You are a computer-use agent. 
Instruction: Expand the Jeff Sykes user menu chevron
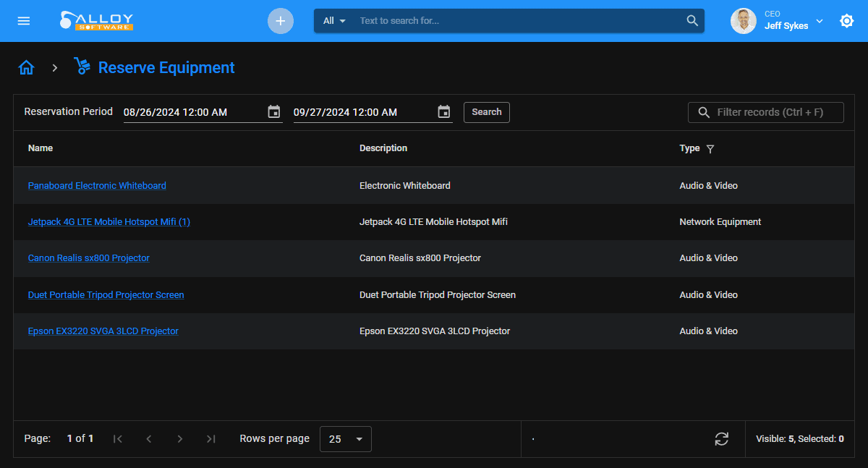click(x=820, y=21)
